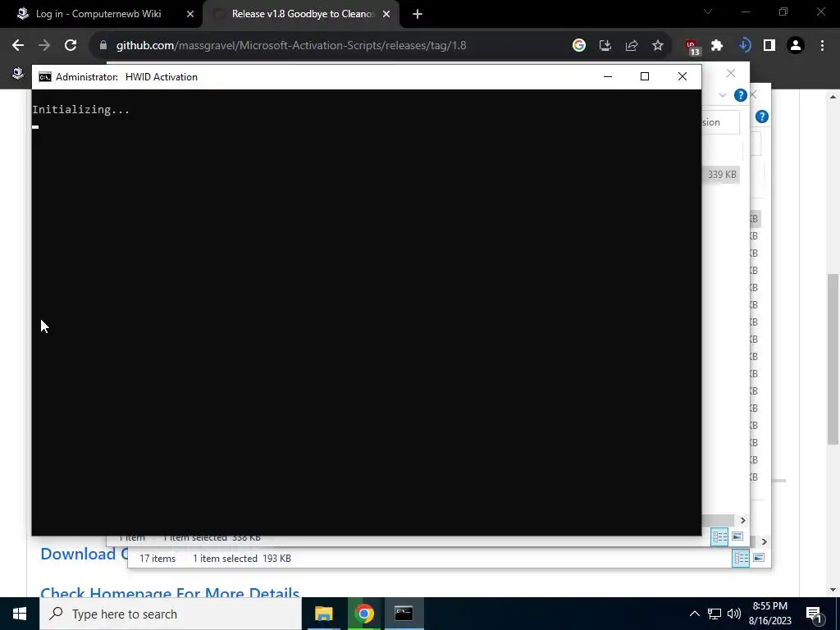Open Chrome's three-dot menu
Screen dimensions: 840x630
(x=822, y=46)
